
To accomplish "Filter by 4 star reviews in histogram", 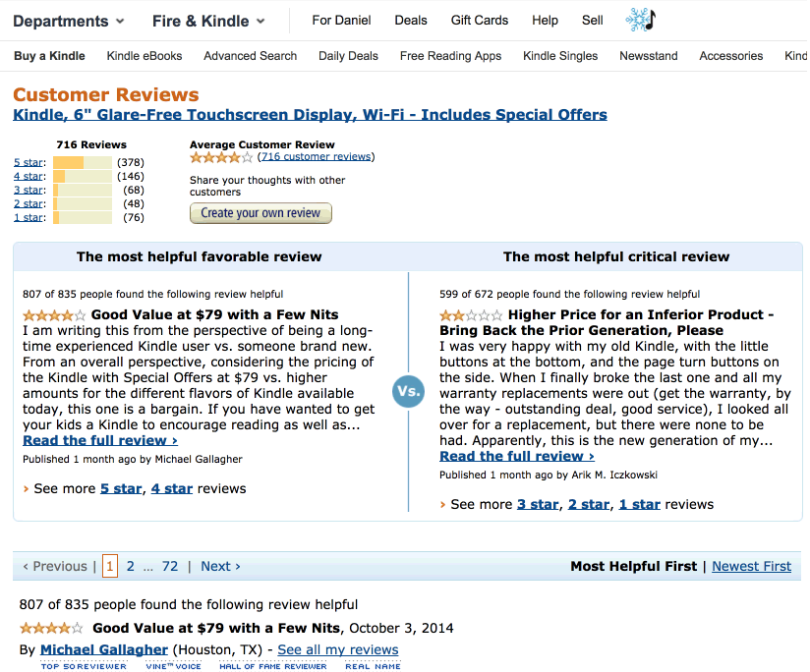I will pos(29,177).
